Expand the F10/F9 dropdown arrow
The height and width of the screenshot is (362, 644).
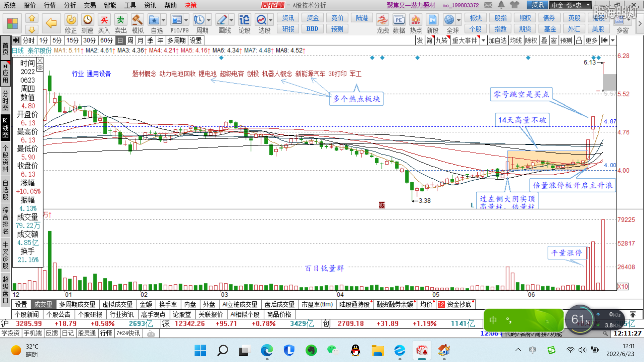click(186, 20)
